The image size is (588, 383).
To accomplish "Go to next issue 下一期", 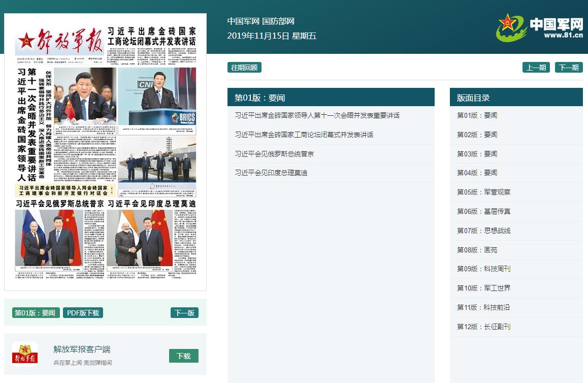I will [x=568, y=68].
